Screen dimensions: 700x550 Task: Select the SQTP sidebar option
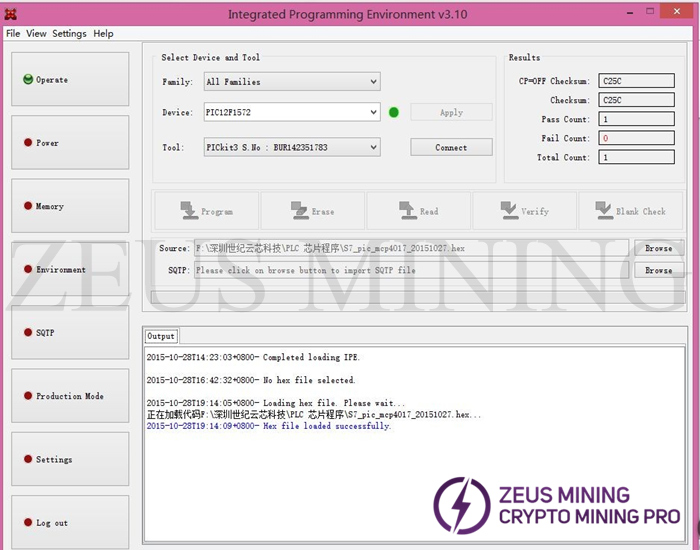pyautogui.click(x=70, y=332)
